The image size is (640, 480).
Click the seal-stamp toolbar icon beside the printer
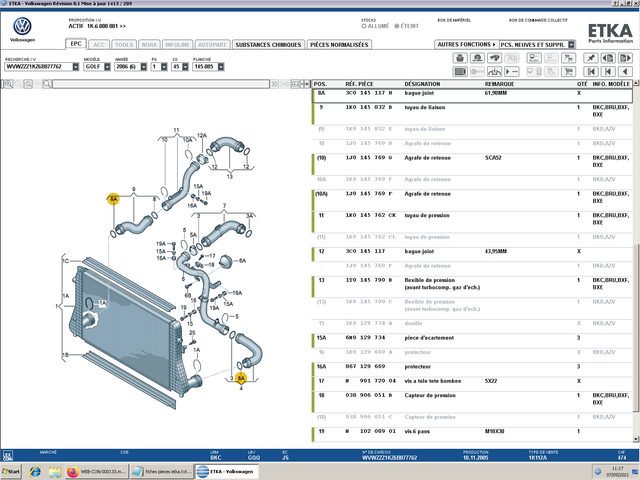(x=477, y=58)
